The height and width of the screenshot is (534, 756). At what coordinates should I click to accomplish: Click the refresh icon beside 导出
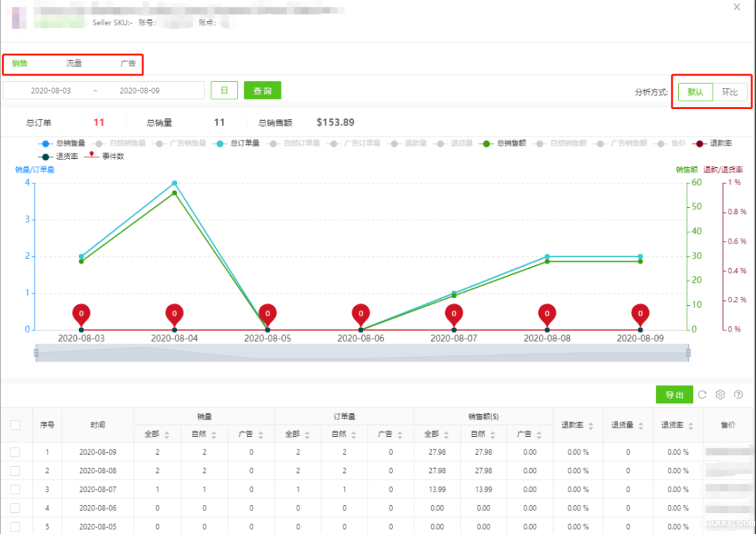(x=702, y=395)
